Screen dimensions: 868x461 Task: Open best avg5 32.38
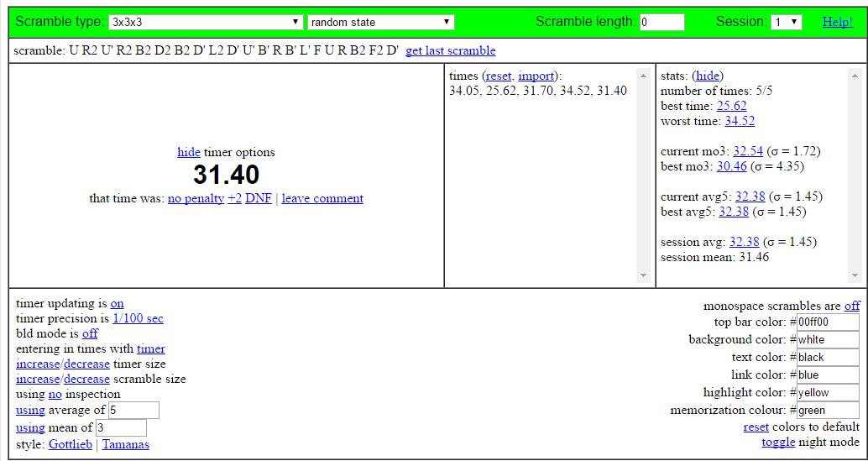(734, 212)
